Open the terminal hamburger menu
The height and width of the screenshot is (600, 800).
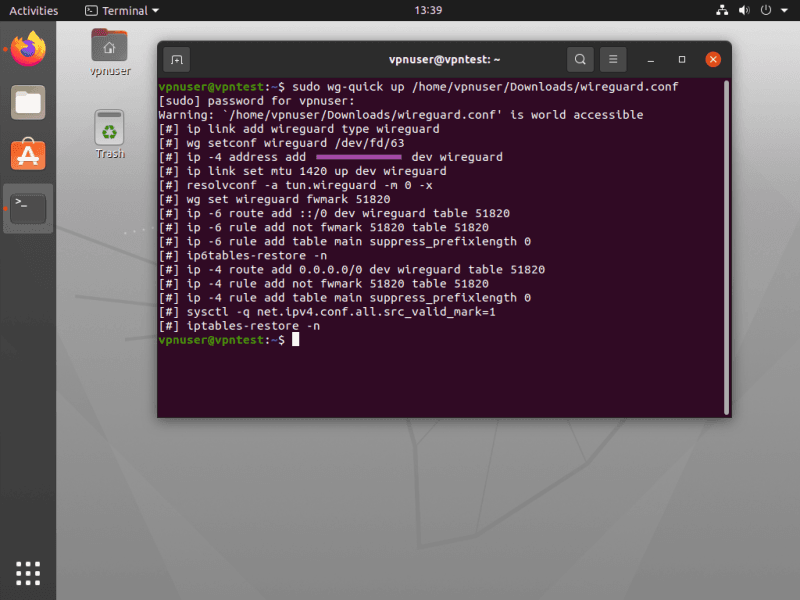[614, 59]
